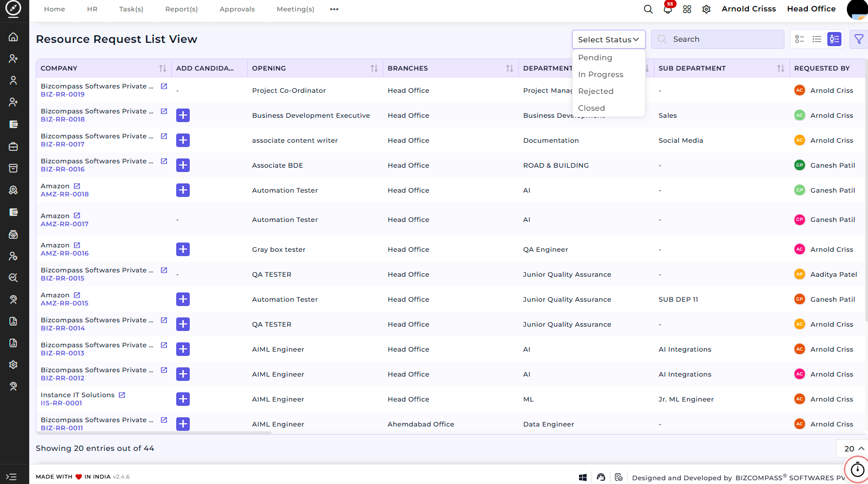
Task: Open the Task(s) menu
Action: pos(131,9)
